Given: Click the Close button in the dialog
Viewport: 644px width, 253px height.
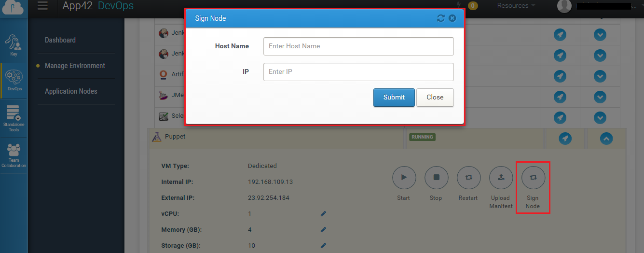Looking at the screenshot, I should click(435, 97).
